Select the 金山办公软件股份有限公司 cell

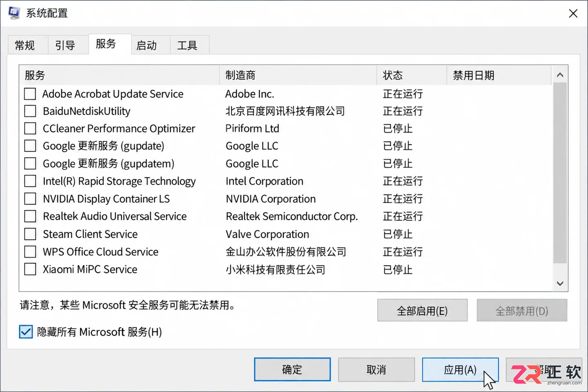pos(286,252)
